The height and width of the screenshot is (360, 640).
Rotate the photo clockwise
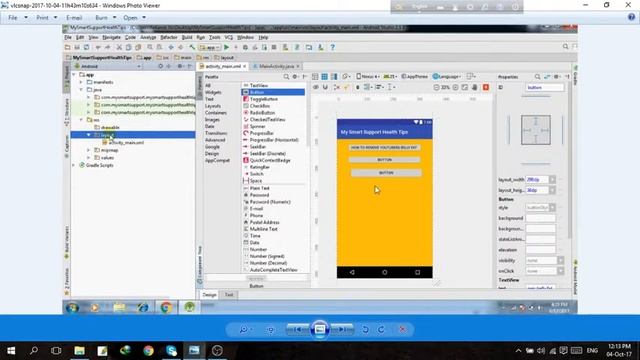[x=381, y=329]
